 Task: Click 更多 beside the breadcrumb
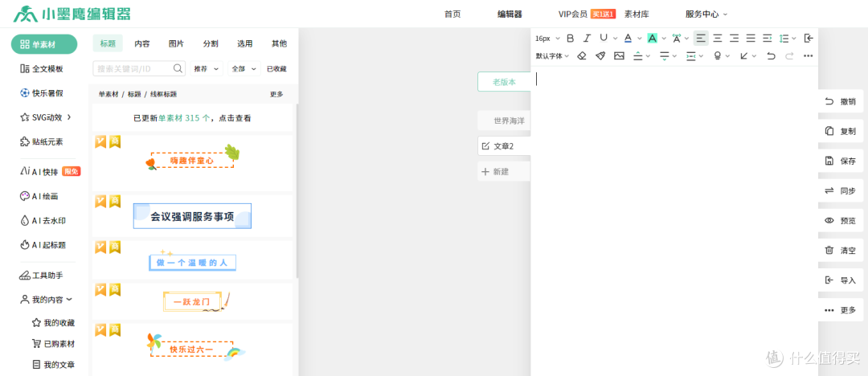coord(276,94)
